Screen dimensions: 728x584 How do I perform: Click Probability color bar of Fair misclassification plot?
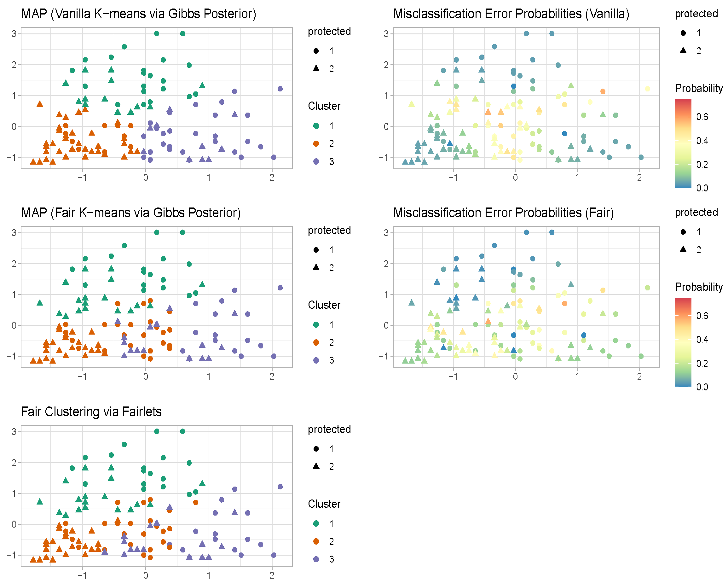(683, 342)
